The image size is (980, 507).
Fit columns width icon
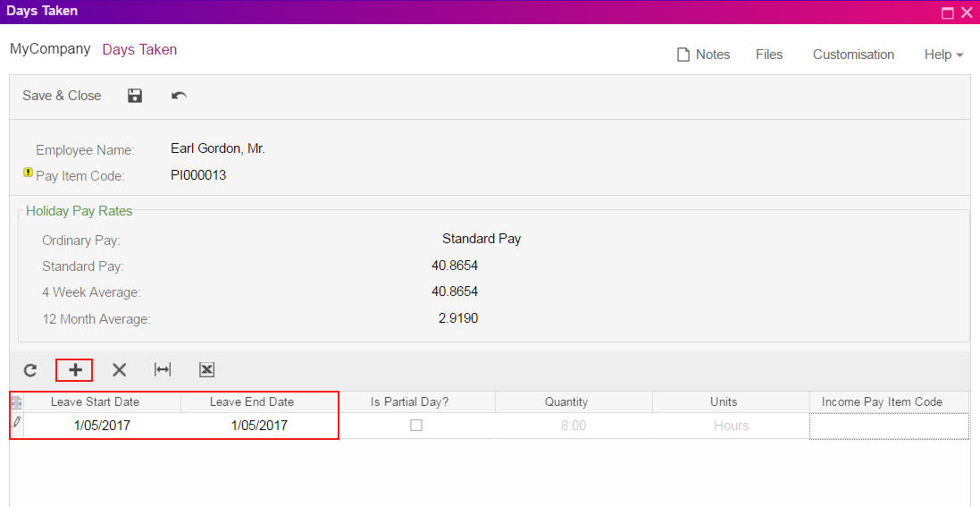163,370
